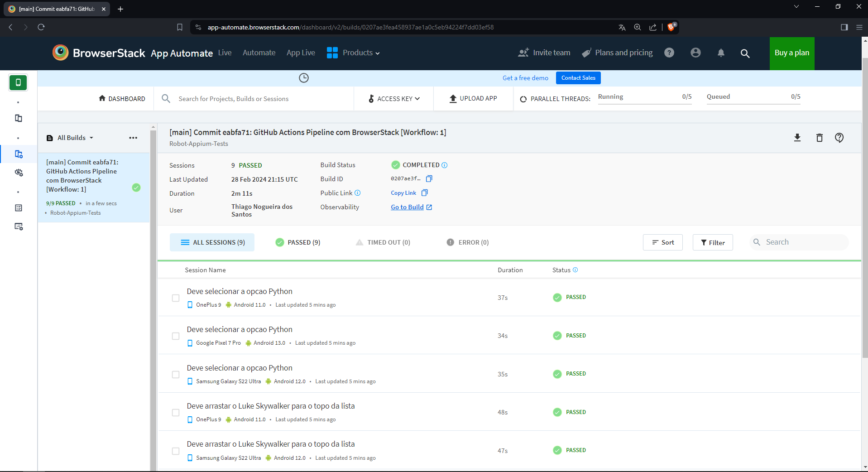Open the sidebar checklist icon
868x472 pixels.
[19, 208]
